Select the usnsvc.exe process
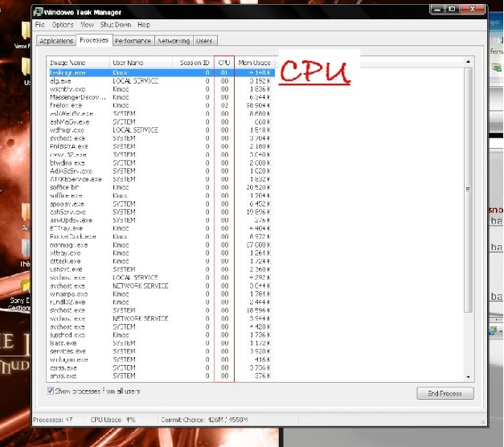This screenshot has height=447, width=504. tap(161, 269)
